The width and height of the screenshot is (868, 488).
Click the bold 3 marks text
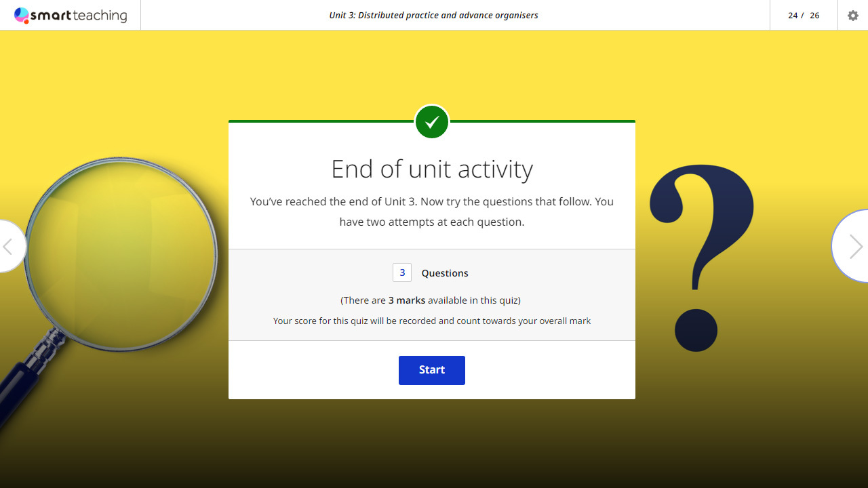[x=407, y=300]
